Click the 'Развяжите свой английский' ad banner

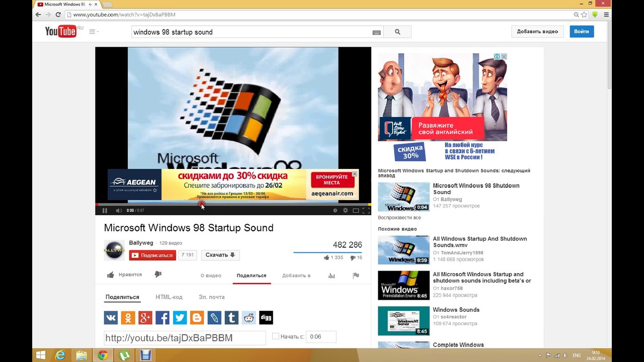tap(443, 108)
